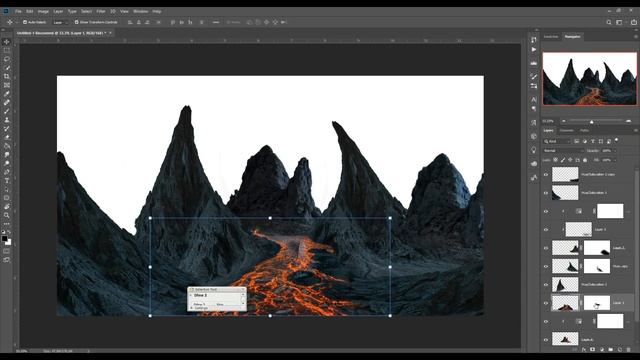Open the workspace switcher icon
This screenshot has width=640, height=360.
click(x=620, y=22)
